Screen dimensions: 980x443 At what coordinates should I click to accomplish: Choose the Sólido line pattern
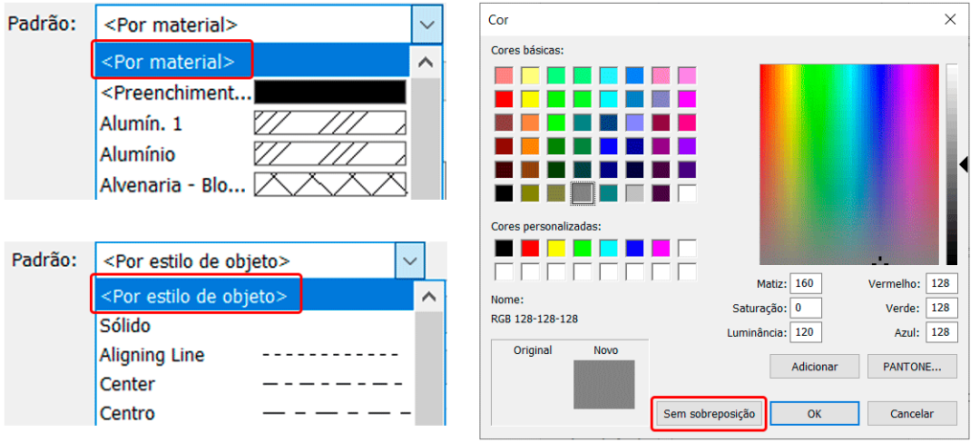point(253,325)
